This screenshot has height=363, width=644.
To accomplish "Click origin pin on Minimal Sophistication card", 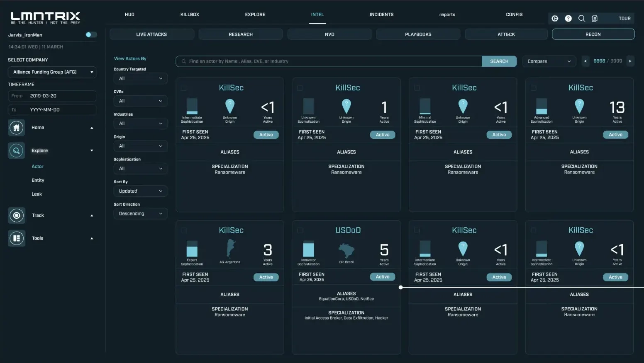I will tap(463, 106).
